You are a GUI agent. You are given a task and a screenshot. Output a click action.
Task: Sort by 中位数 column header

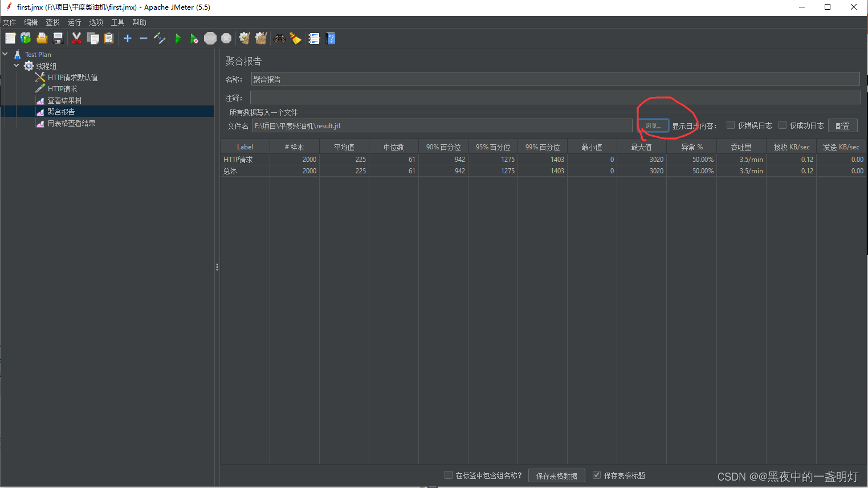point(394,147)
